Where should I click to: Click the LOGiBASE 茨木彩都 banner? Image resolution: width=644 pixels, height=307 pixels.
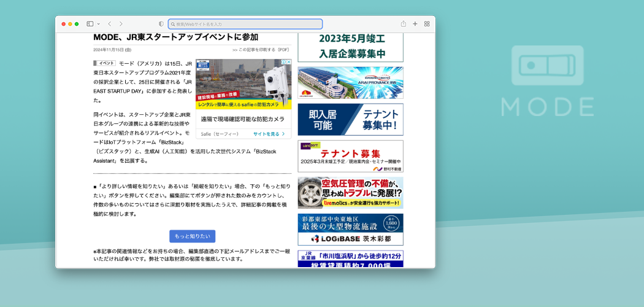pos(350,229)
